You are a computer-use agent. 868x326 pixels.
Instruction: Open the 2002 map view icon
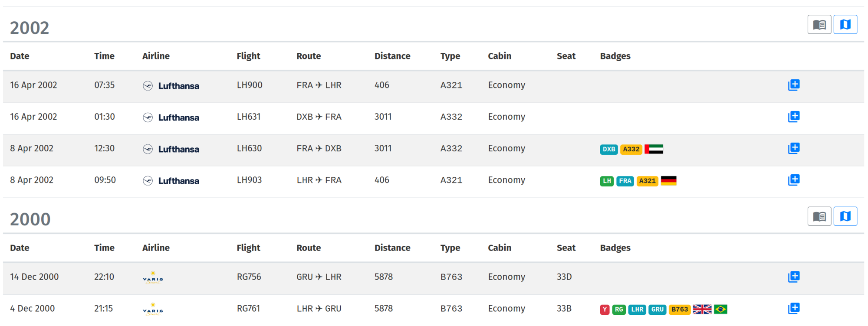(845, 25)
